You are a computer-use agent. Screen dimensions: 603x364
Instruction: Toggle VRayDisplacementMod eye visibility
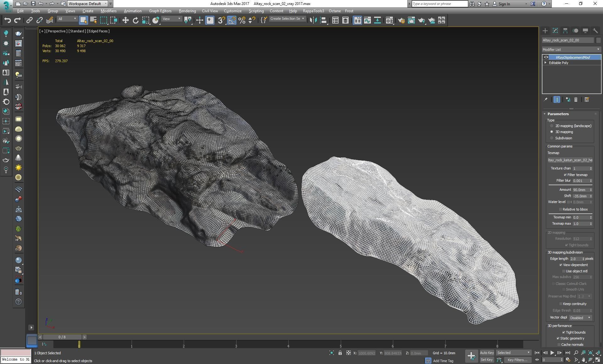546,57
